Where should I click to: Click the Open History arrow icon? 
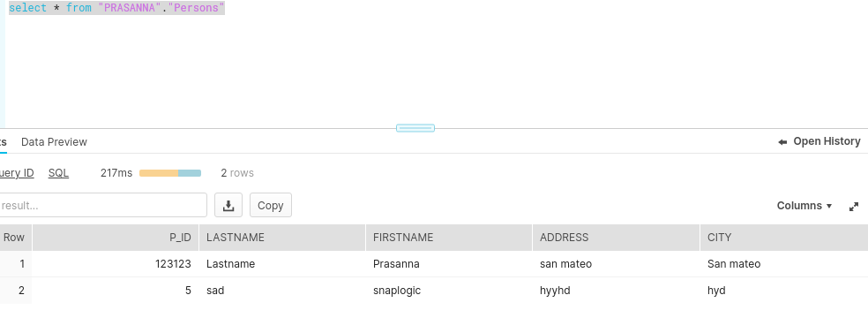pos(782,142)
